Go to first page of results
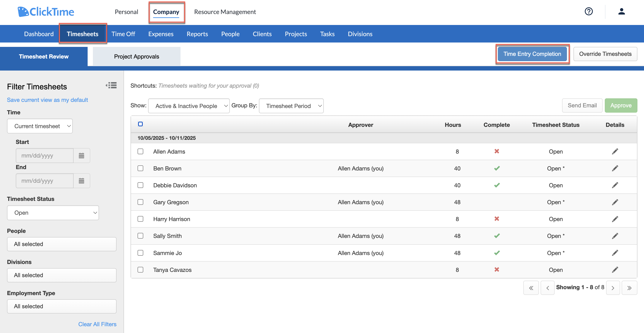This screenshot has width=644, height=333. pos(531,288)
